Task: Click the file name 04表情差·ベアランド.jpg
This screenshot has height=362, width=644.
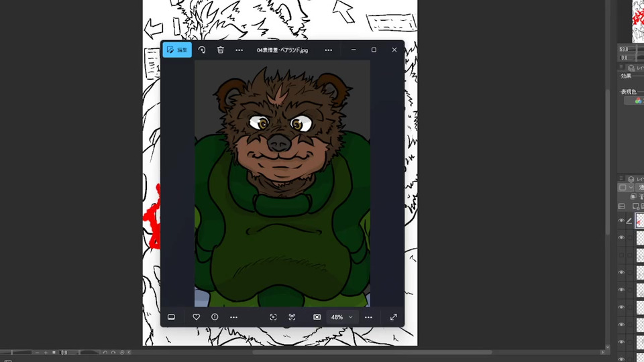Action: click(x=282, y=50)
